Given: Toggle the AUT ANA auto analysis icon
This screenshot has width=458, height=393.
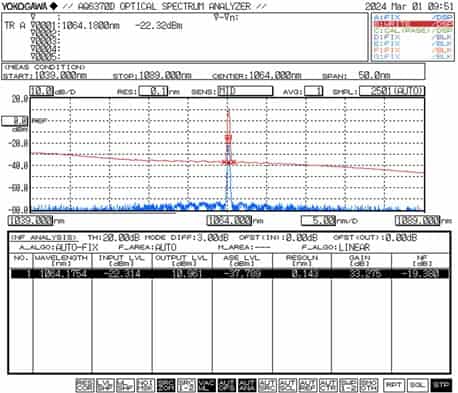Looking at the screenshot, I should point(247,385).
